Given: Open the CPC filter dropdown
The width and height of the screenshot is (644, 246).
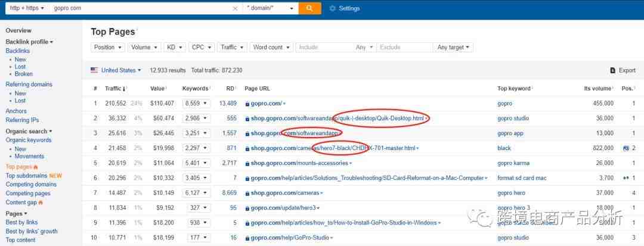Looking at the screenshot, I should pos(202,47).
